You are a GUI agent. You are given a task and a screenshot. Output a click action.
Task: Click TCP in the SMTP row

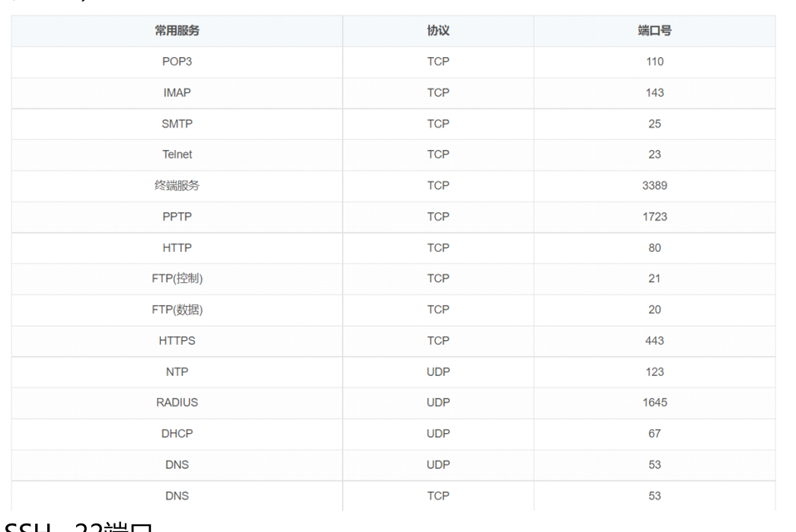point(438,124)
